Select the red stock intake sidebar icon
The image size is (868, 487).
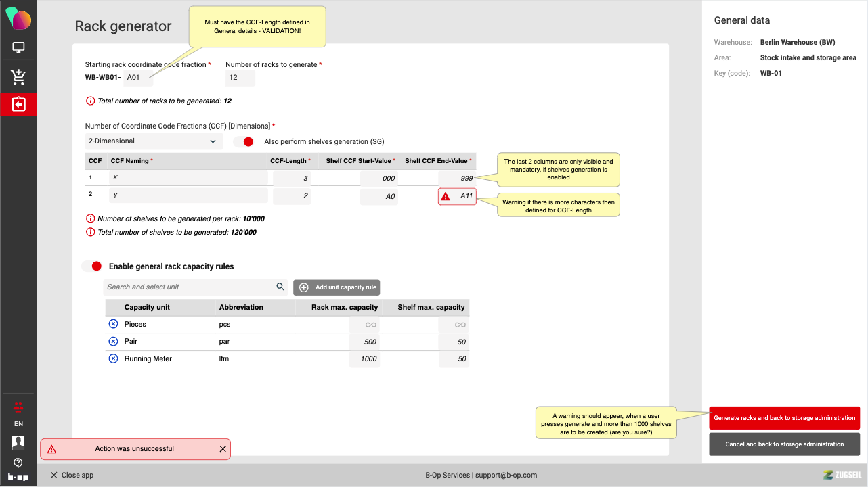pyautogui.click(x=18, y=105)
